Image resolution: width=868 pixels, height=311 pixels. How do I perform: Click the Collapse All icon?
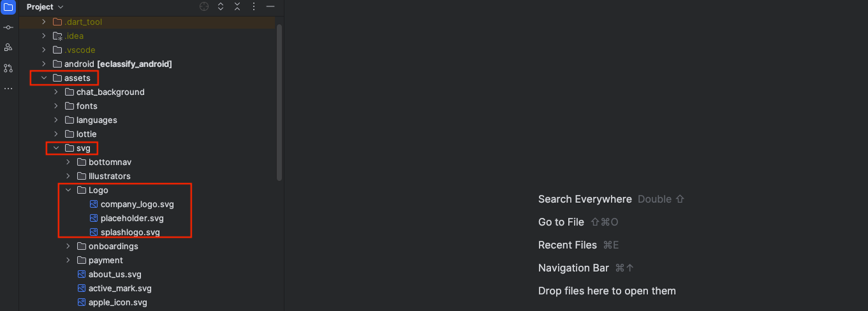tap(237, 6)
